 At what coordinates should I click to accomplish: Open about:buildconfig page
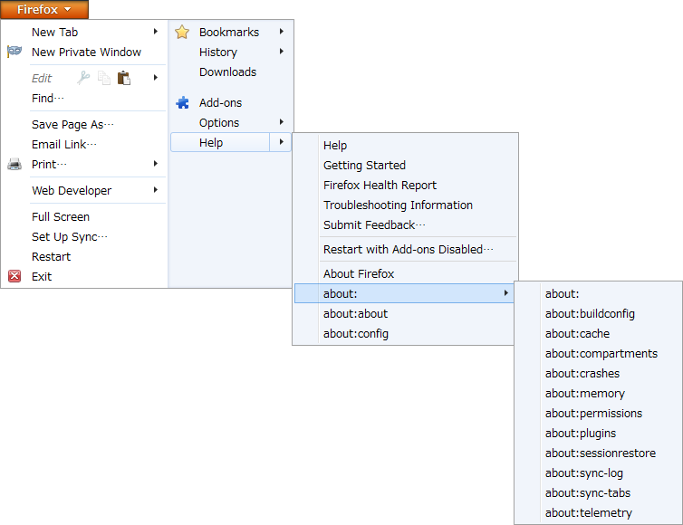590,314
